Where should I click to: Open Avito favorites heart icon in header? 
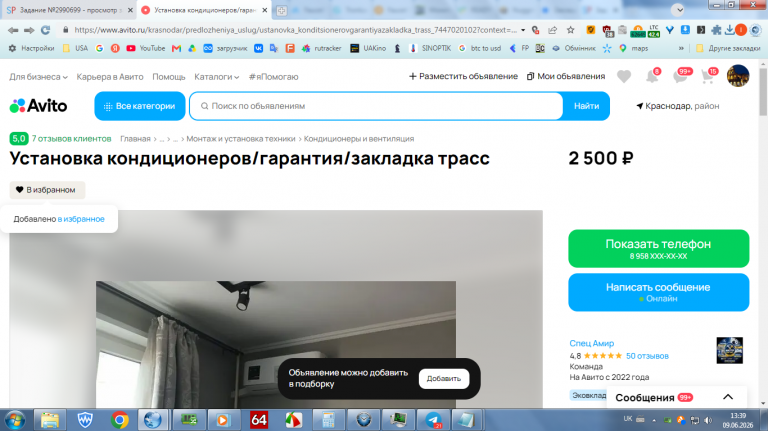tap(624, 76)
